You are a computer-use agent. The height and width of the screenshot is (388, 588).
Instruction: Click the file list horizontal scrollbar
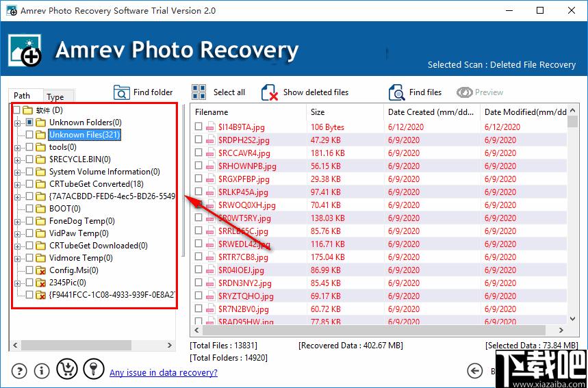374,330
